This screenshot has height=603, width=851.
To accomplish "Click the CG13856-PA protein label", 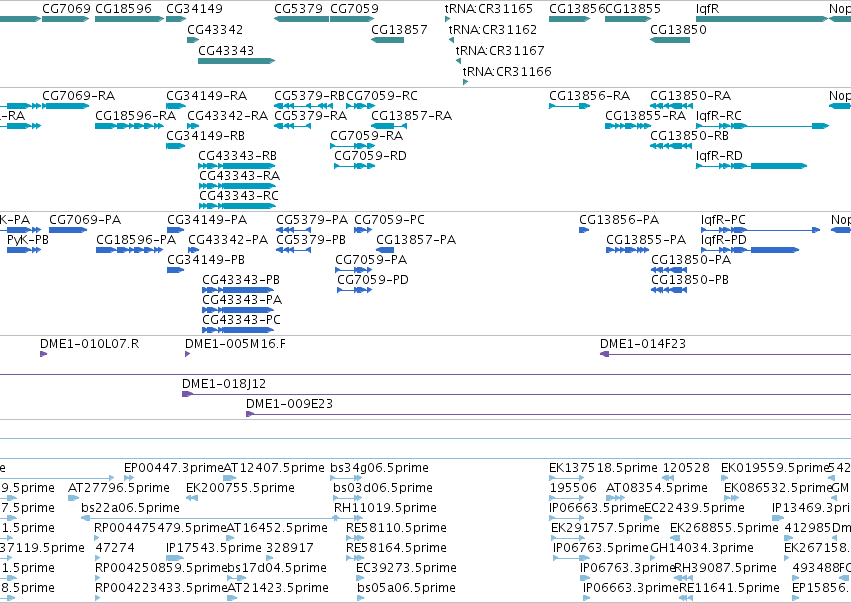I will (x=619, y=220).
